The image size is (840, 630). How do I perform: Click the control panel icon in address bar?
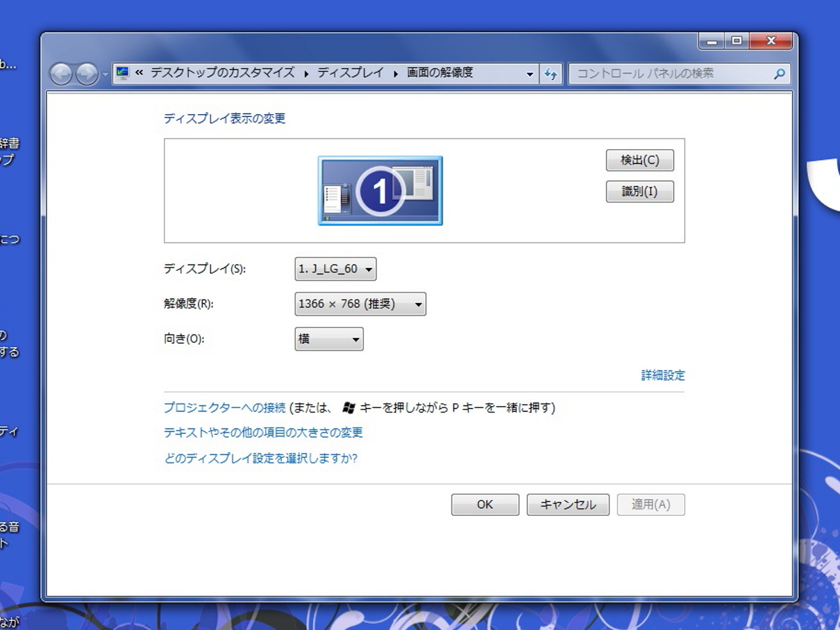pos(123,73)
